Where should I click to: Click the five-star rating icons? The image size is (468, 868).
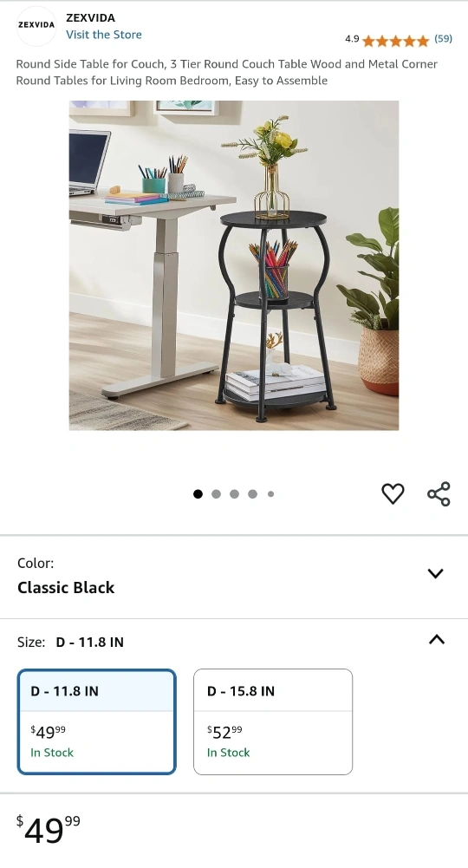[395, 40]
